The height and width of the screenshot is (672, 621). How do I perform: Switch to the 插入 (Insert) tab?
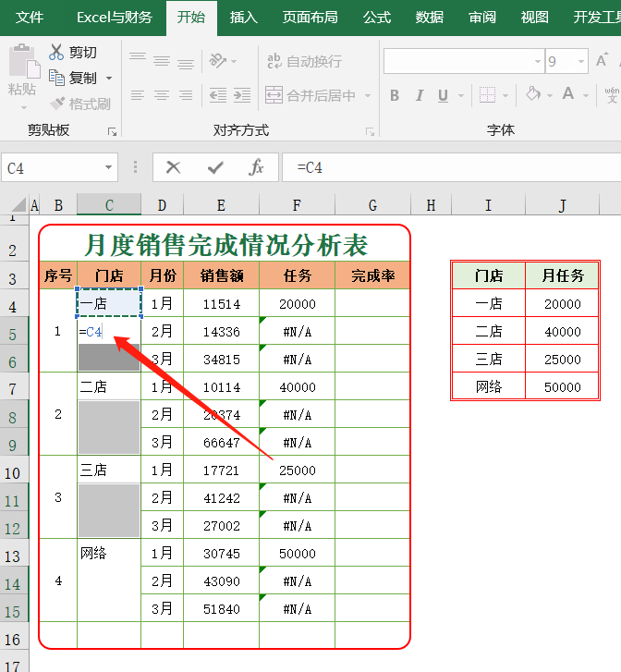[x=243, y=18]
